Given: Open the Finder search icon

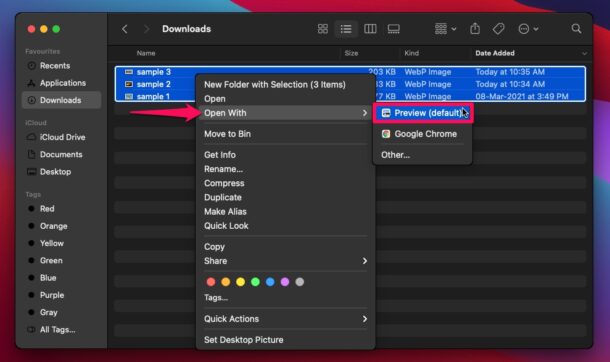Looking at the screenshot, I should (576, 28).
